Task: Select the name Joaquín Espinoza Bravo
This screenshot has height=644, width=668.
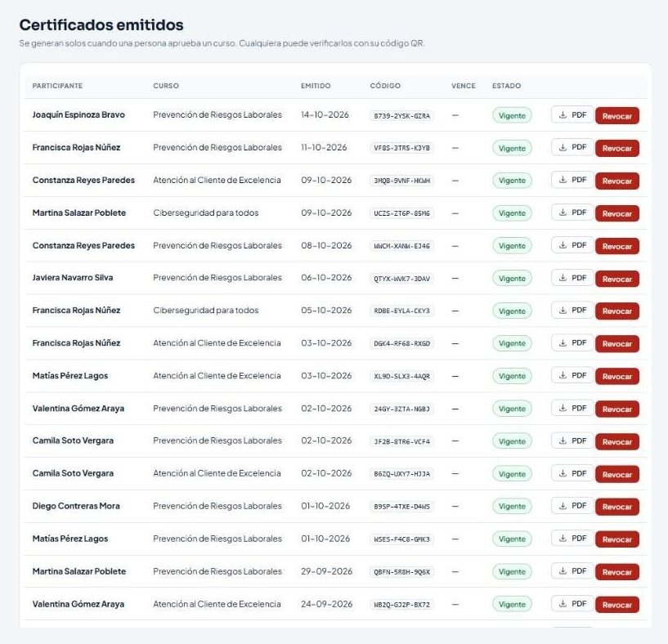Action: 78,115
